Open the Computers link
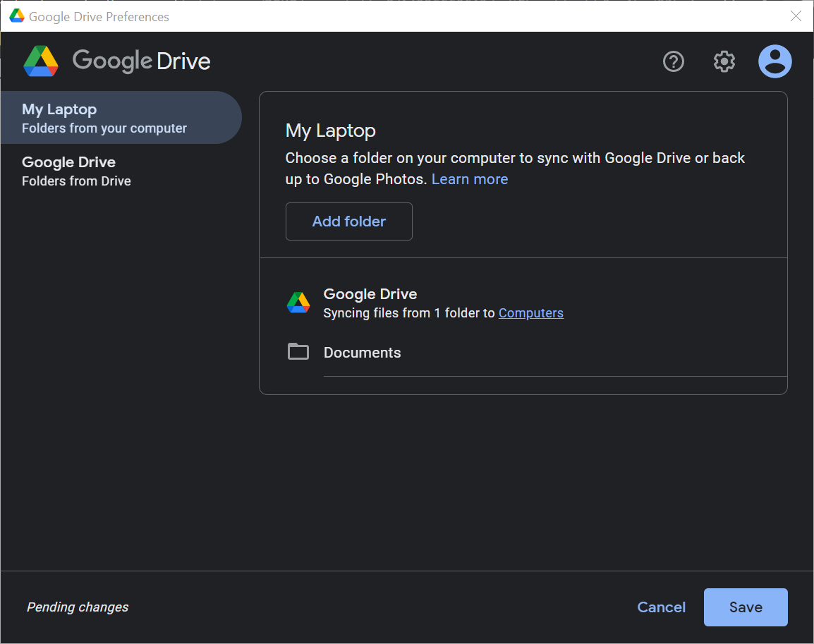This screenshot has height=644, width=814. [530, 313]
